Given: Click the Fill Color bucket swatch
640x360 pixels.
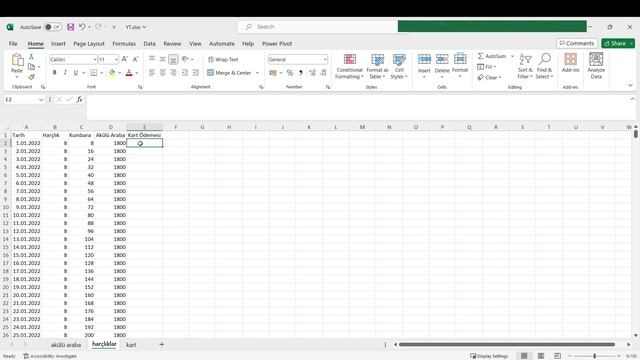Looking at the screenshot, I should (112, 73).
